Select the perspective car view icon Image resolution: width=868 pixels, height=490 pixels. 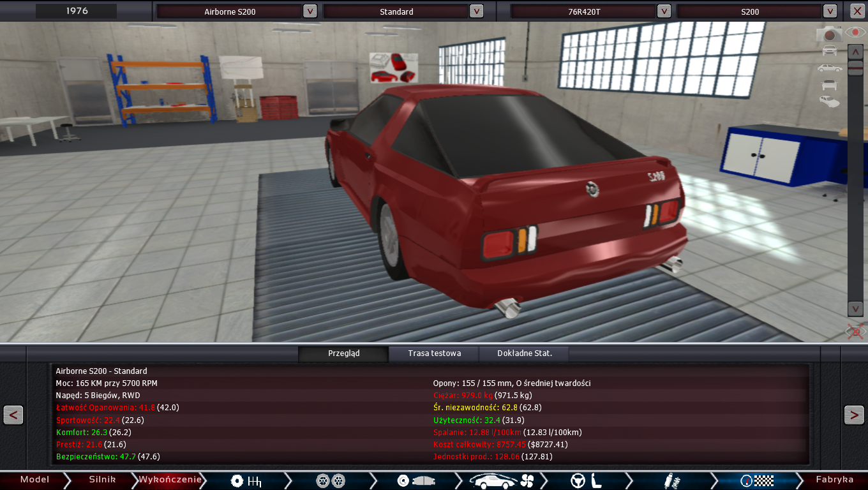coord(829,101)
